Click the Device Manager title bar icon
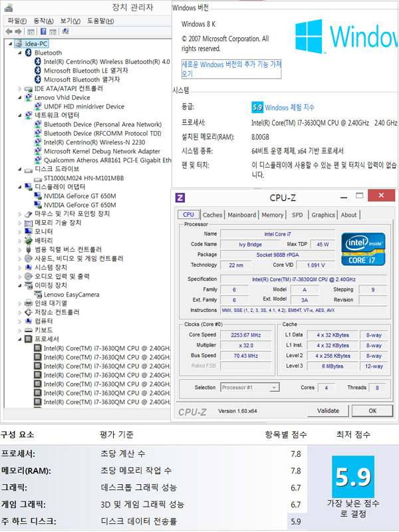399x532 pixels. click(9, 7)
